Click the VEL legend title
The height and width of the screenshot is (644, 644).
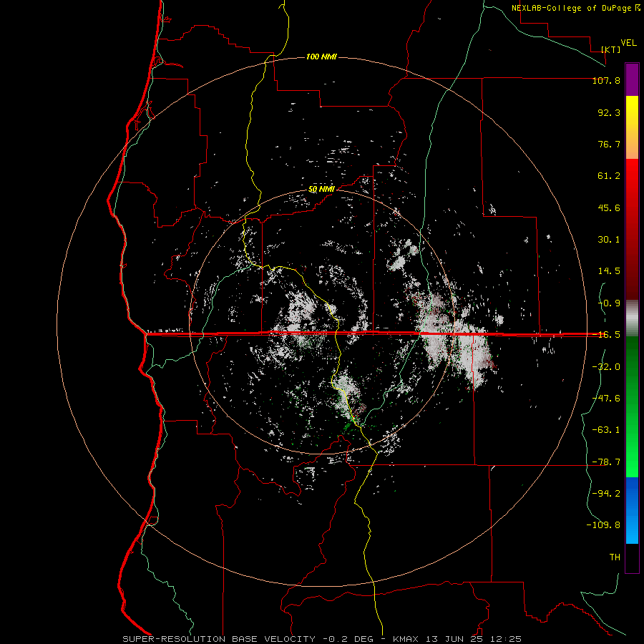coord(628,43)
